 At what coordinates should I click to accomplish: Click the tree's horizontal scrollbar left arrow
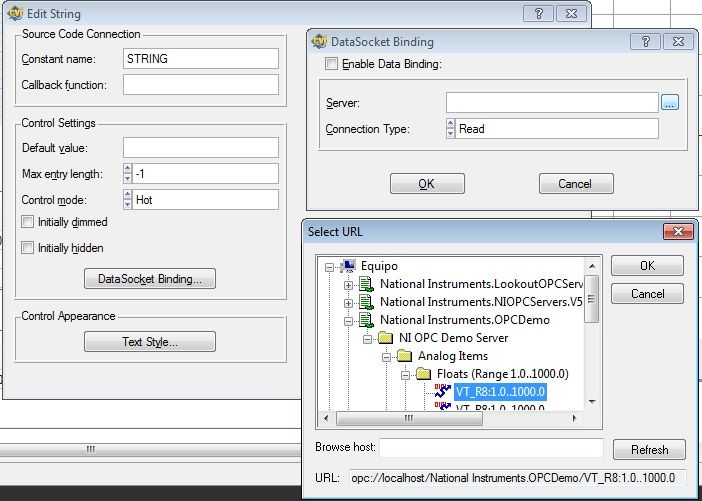(x=326, y=418)
